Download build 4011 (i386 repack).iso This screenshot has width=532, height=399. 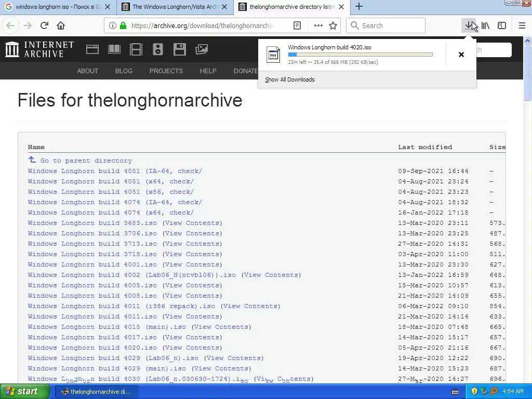122,306
